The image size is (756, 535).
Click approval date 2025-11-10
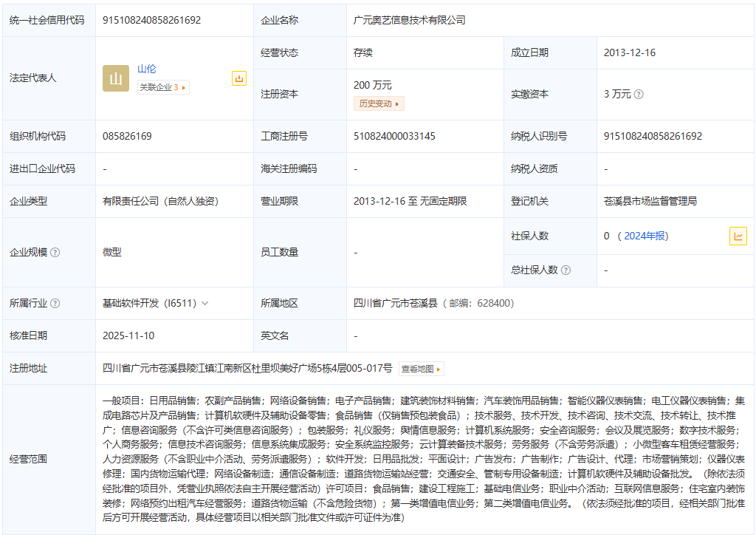click(128, 335)
